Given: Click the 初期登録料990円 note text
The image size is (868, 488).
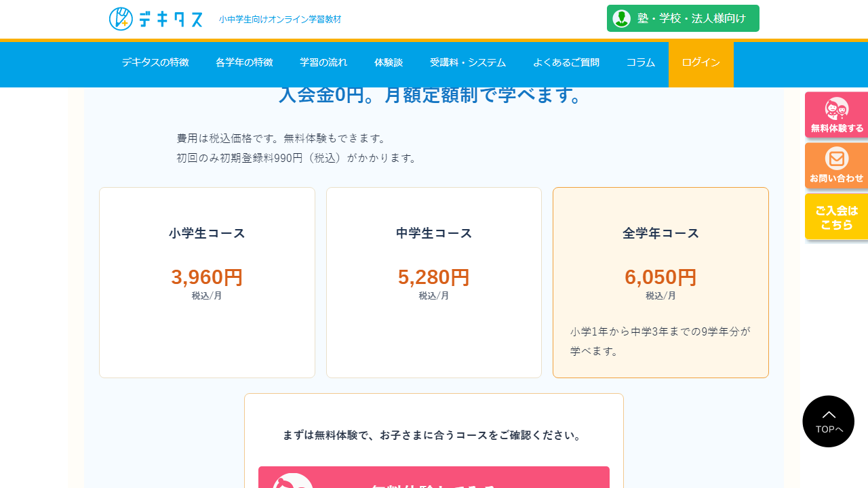Looking at the screenshot, I should pyautogui.click(x=297, y=158).
